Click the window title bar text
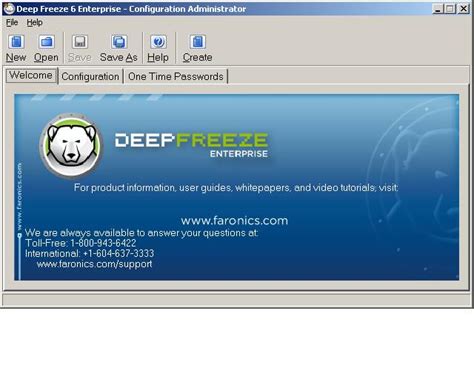This screenshot has width=474, height=379. pos(131,9)
